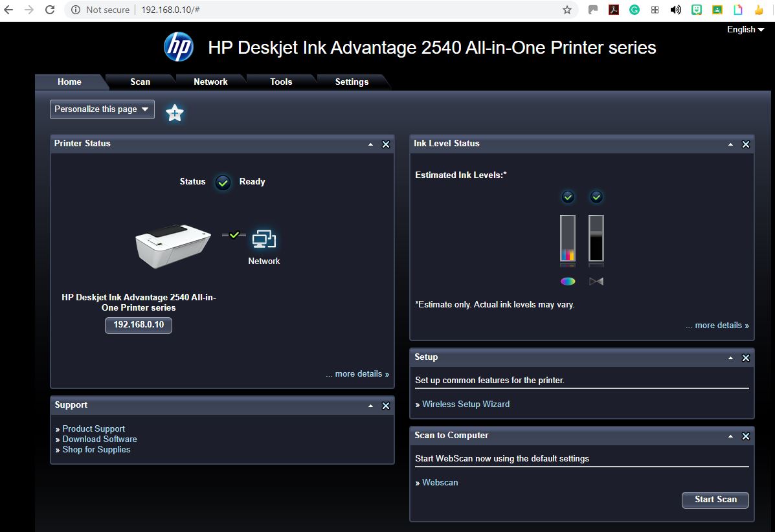Switch to the Home tab
The height and width of the screenshot is (532, 775).
(x=69, y=82)
